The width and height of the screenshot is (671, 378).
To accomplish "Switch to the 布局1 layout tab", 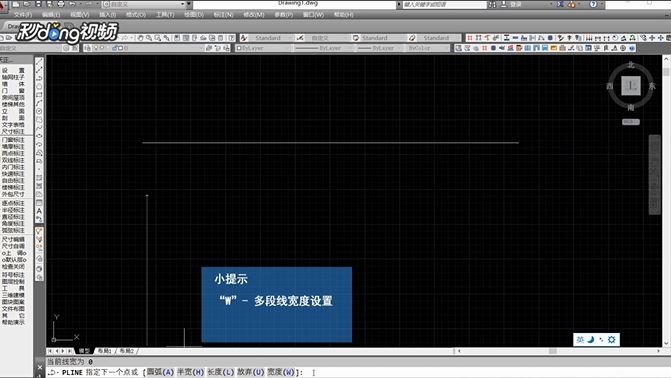I will point(105,351).
